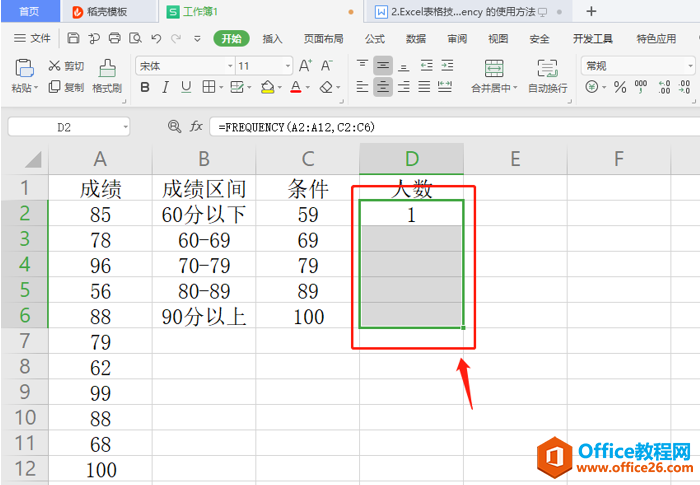
Task: Open Print Preview icon
Action: click(135, 38)
